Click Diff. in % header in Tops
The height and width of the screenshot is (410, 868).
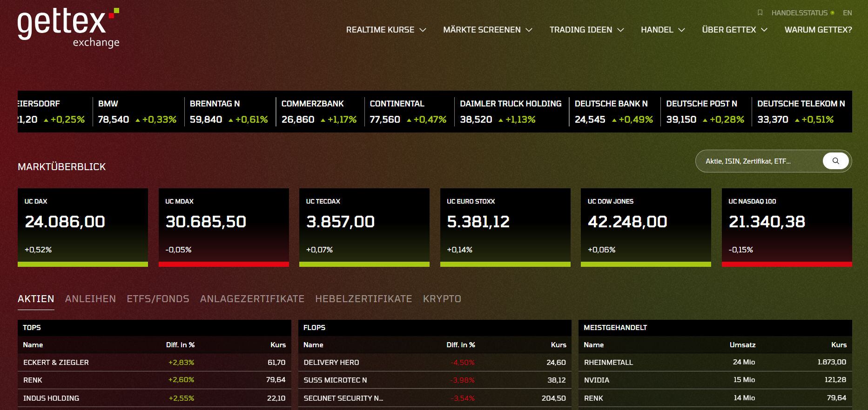(180, 345)
